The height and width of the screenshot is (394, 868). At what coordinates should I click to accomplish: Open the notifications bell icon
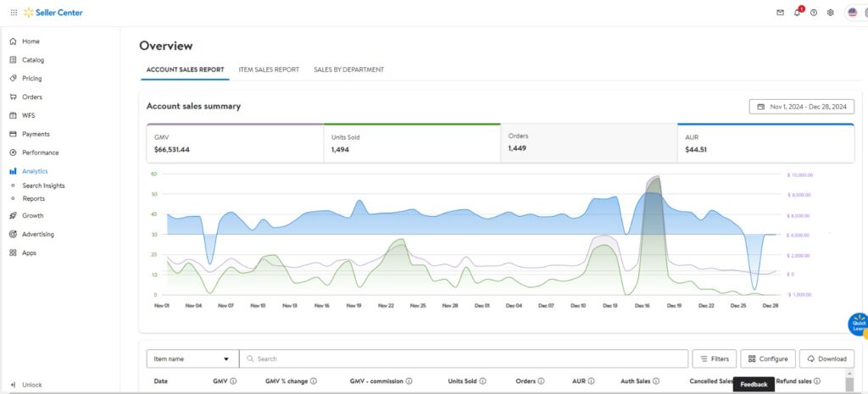(797, 13)
